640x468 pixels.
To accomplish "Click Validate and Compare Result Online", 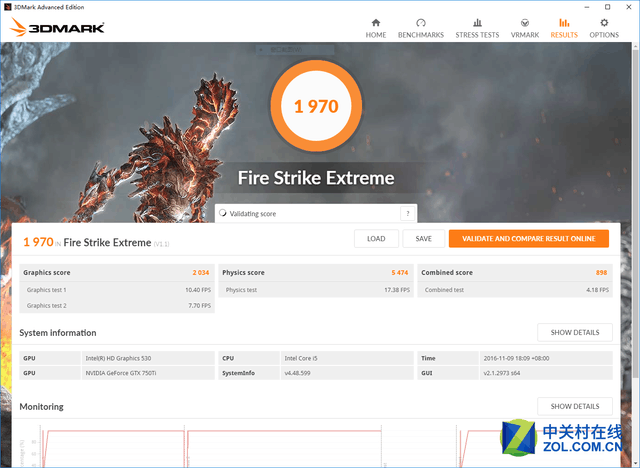I will (529, 239).
